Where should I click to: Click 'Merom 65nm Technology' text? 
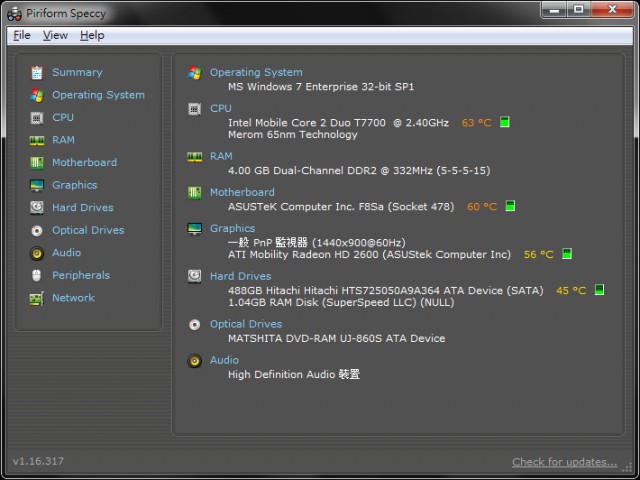click(x=293, y=135)
